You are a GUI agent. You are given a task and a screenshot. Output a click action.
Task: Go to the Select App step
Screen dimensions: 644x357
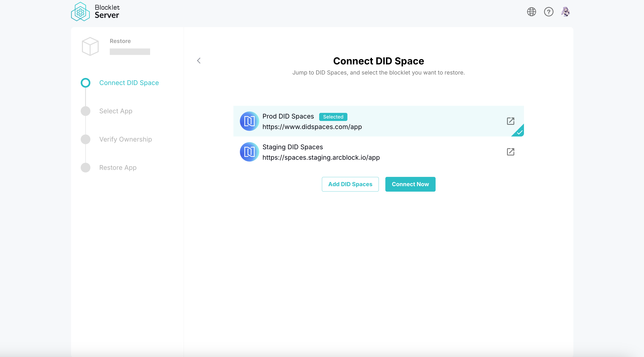pyautogui.click(x=115, y=111)
